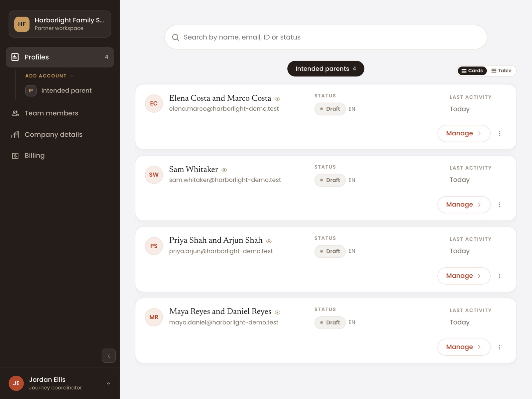Click the Company details building icon
The width and height of the screenshot is (532, 399).
coord(15,135)
